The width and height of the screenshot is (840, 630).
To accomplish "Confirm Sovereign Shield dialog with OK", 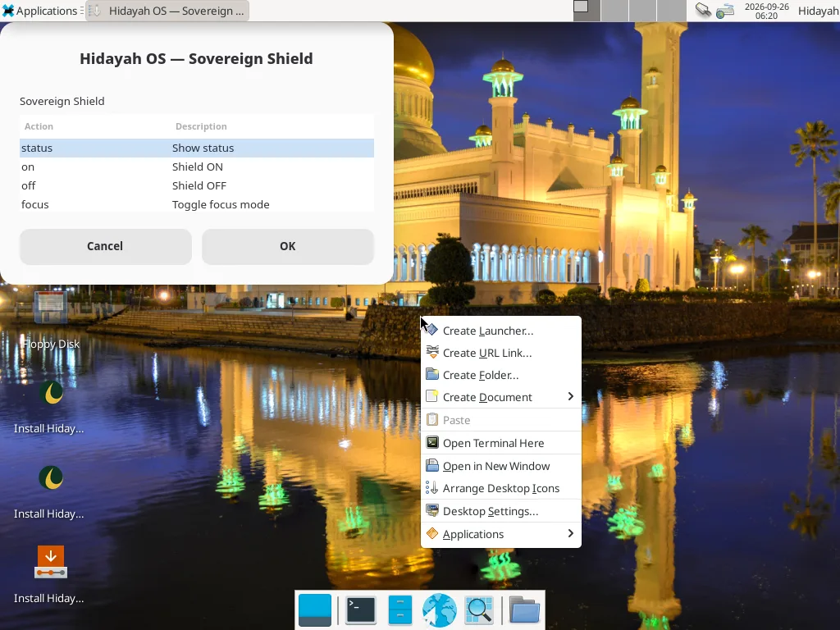I will coord(288,246).
